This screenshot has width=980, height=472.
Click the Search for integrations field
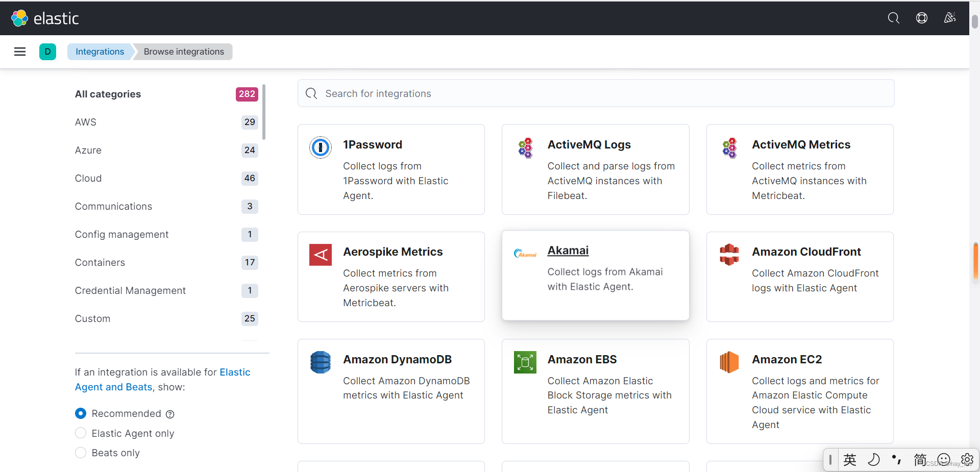pos(596,93)
